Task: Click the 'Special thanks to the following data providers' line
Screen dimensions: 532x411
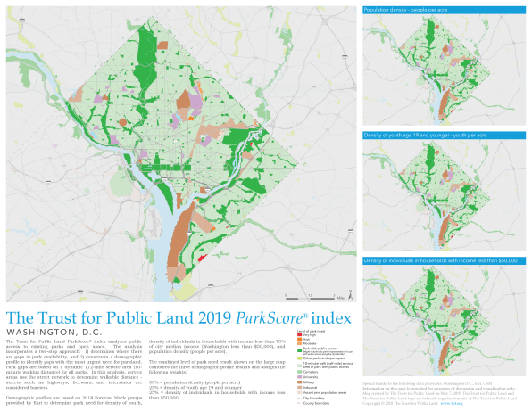Action: (x=427, y=383)
